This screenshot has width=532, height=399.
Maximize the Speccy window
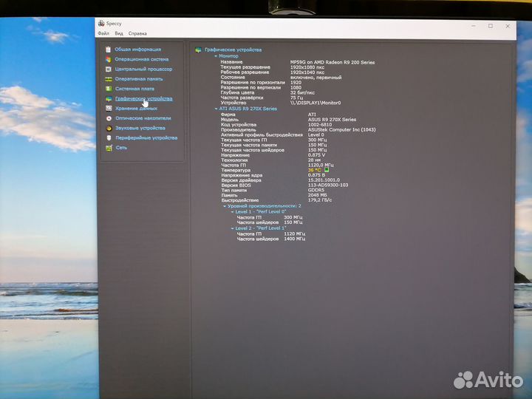coord(491,26)
